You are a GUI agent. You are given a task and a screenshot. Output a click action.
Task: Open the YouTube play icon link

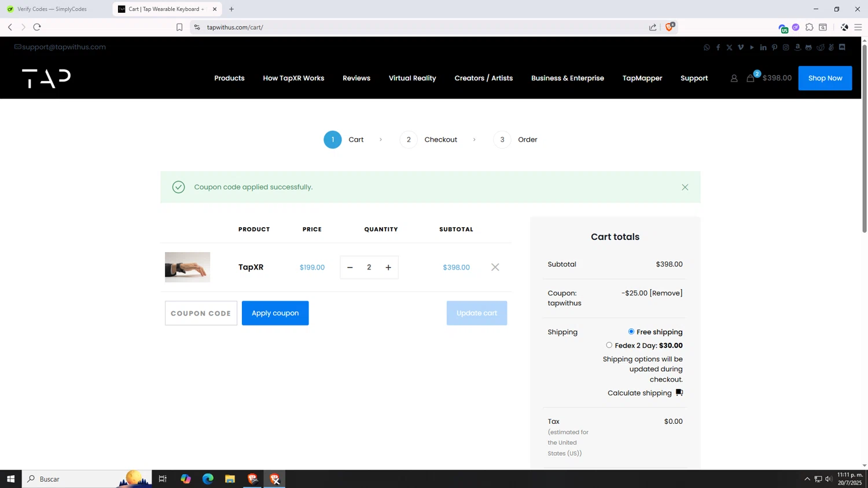coord(752,47)
